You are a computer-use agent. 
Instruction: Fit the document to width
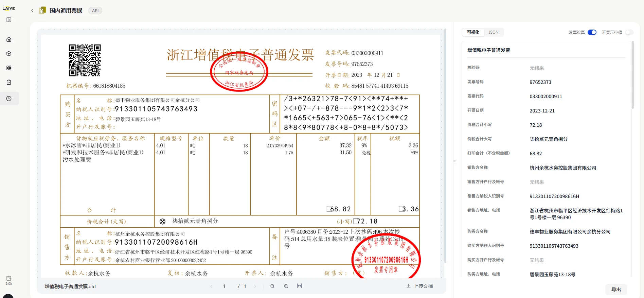[299, 286]
